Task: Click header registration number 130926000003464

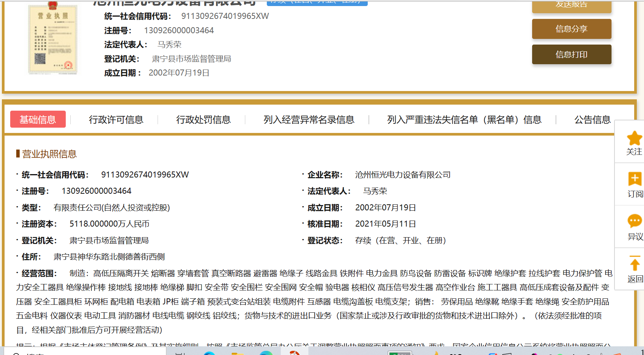Action: pyautogui.click(x=179, y=30)
